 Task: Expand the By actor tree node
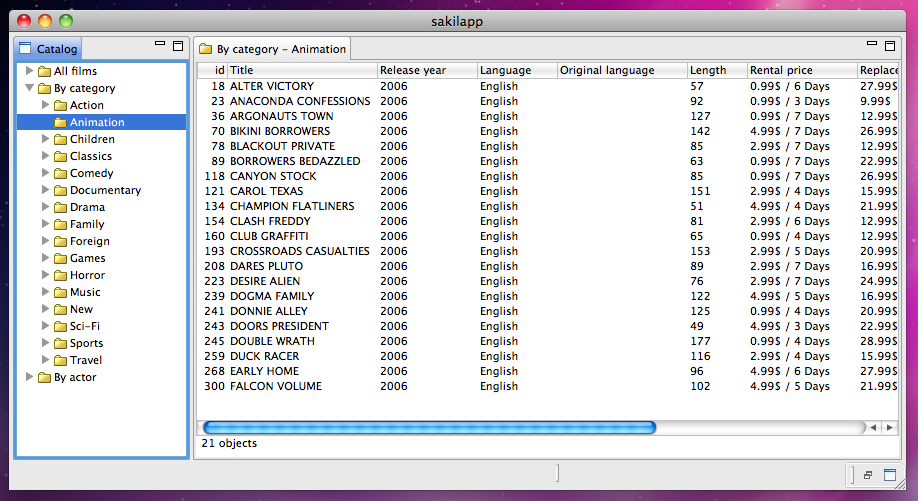pyautogui.click(x=30, y=377)
